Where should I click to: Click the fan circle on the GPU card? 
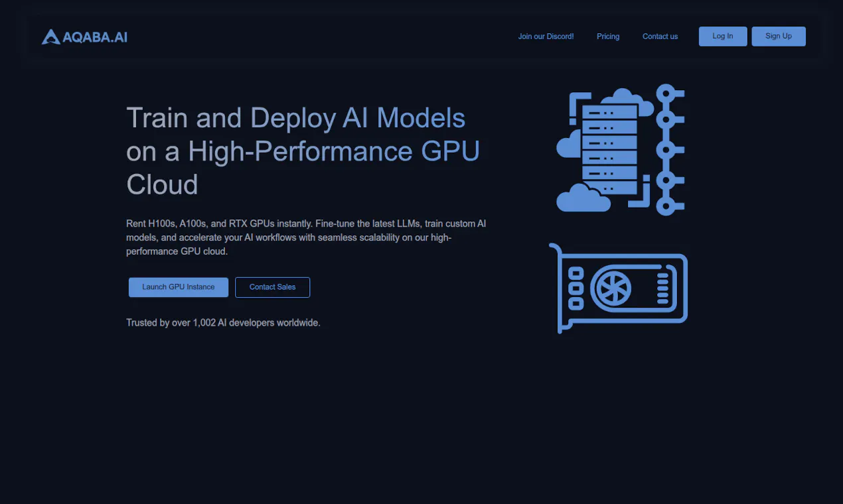click(614, 288)
